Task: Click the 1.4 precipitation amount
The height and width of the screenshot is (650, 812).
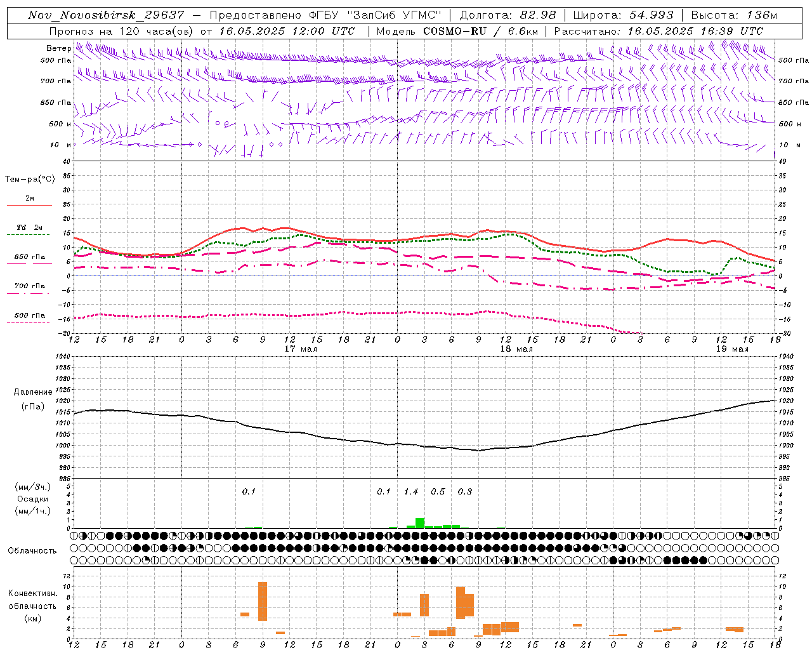Action: 411,492
